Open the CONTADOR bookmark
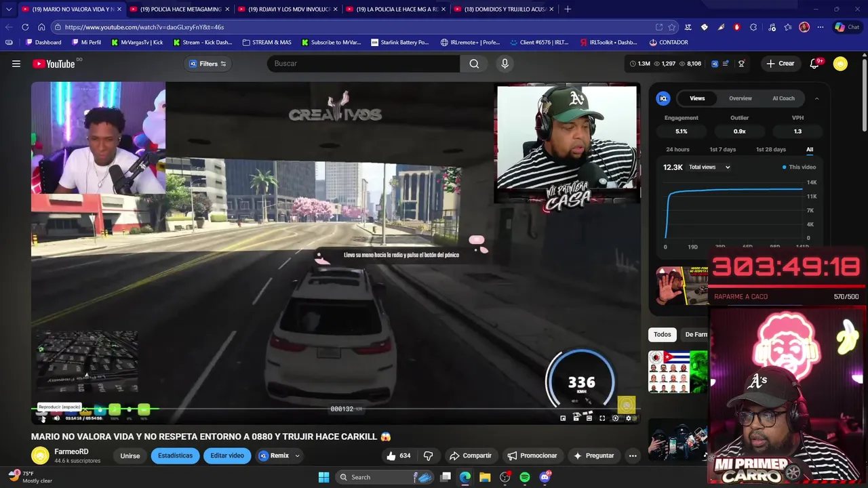 [x=669, y=42]
